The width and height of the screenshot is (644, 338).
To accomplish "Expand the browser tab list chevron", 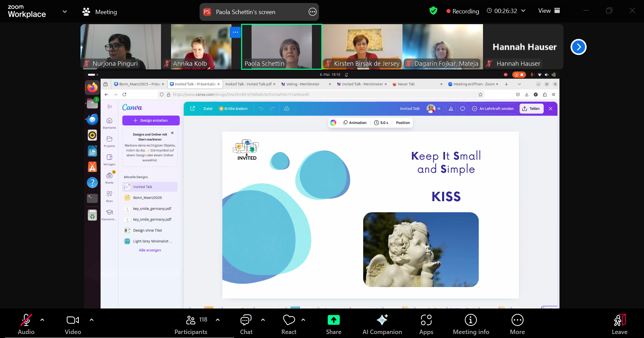I will pos(519,84).
